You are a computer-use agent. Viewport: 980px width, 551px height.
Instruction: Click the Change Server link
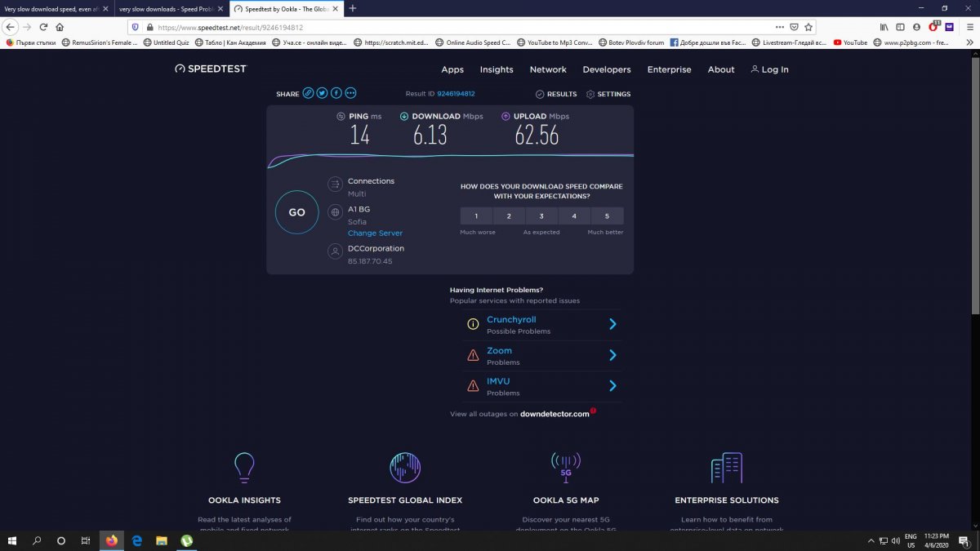(375, 233)
